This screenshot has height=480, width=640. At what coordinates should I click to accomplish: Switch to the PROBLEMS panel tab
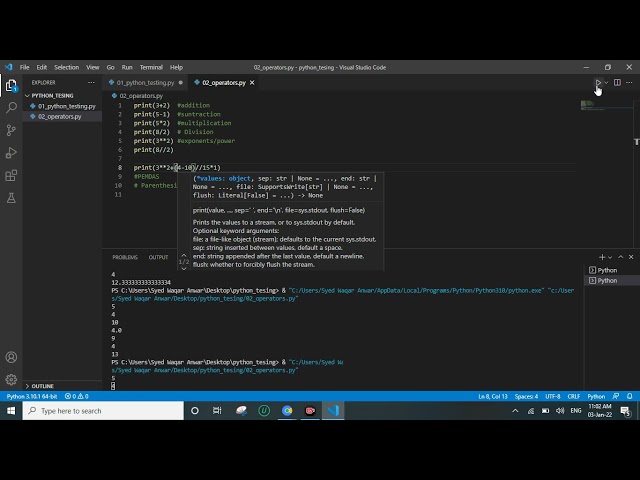pos(125,257)
